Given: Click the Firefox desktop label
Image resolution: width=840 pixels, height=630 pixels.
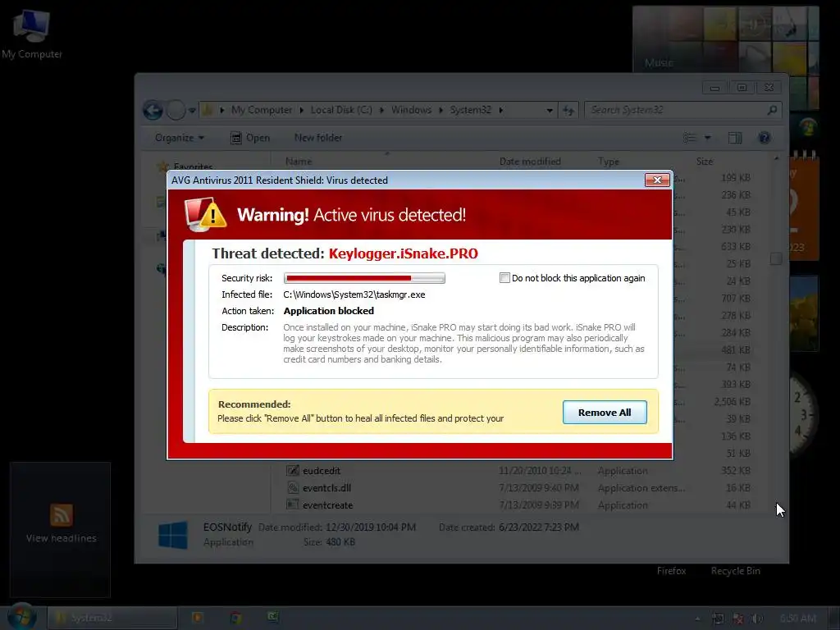Looking at the screenshot, I should tap(671, 571).
